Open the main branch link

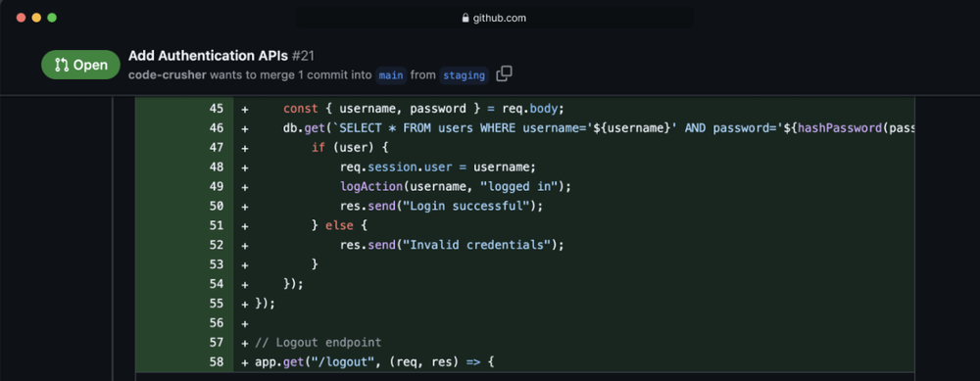click(x=391, y=75)
